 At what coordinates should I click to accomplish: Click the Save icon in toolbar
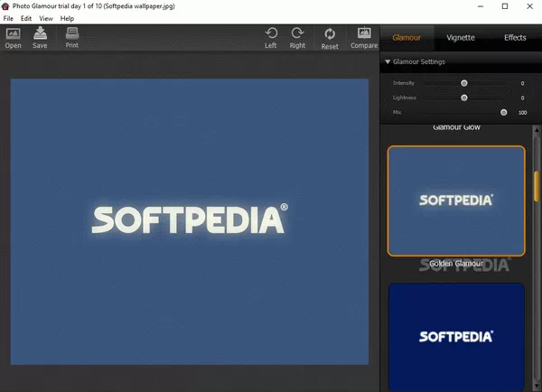(x=40, y=34)
